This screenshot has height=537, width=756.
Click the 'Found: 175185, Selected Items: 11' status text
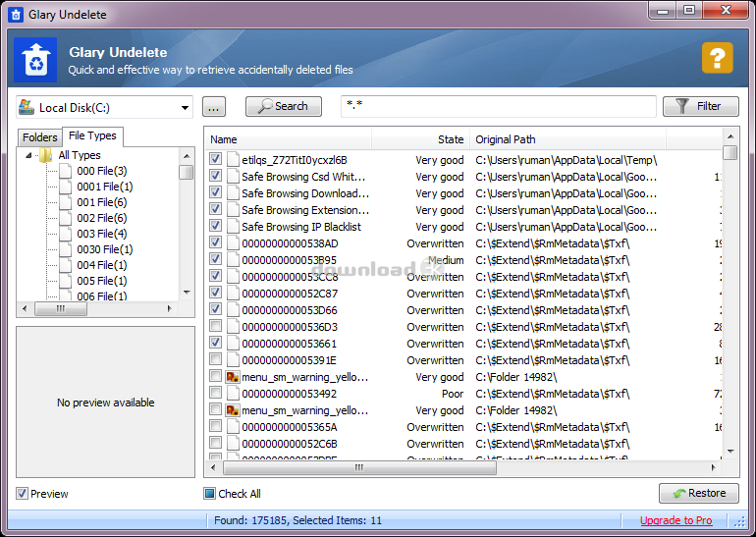click(297, 520)
